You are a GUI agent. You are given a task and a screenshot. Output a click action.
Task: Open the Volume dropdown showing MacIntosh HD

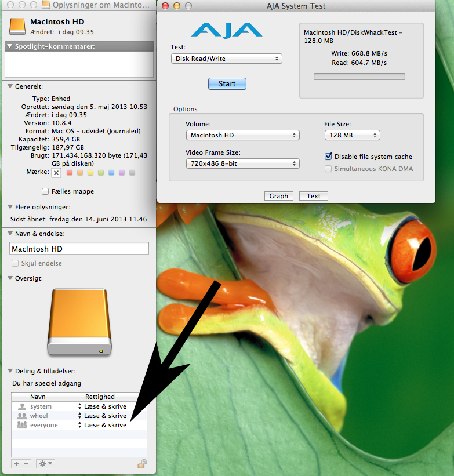coord(242,135)
